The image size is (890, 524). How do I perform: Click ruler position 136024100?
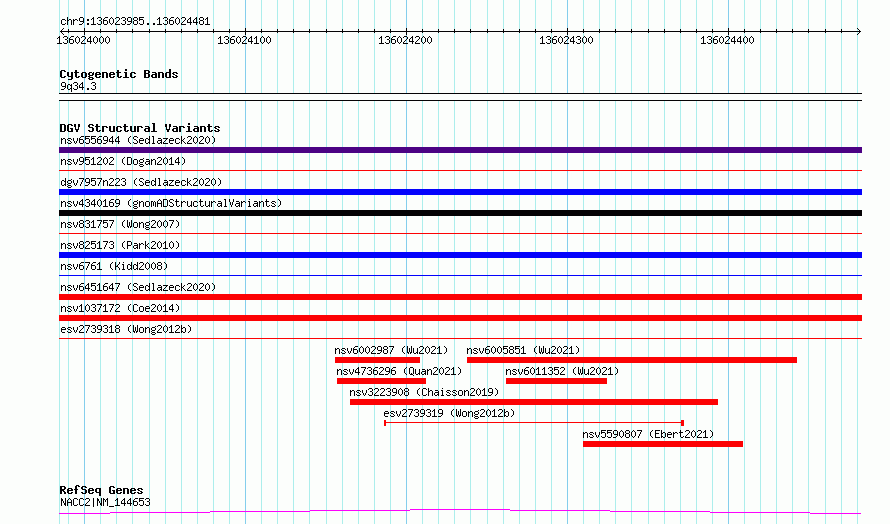[244, 40]
